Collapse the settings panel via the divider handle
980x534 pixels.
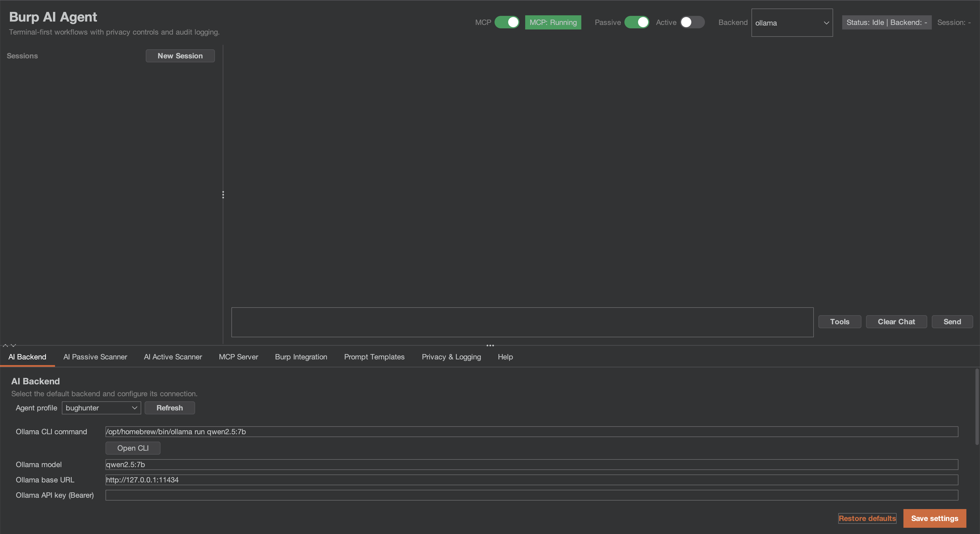click(x=490, y=345)
